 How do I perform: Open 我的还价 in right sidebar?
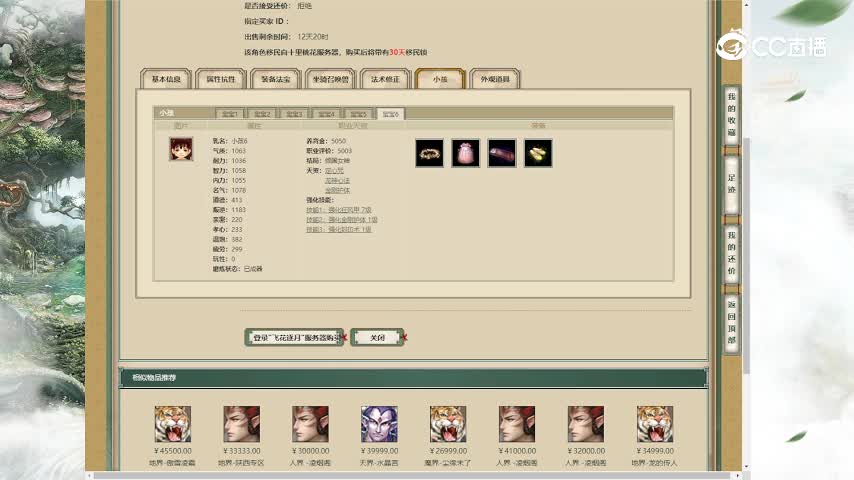pos(731,253)
